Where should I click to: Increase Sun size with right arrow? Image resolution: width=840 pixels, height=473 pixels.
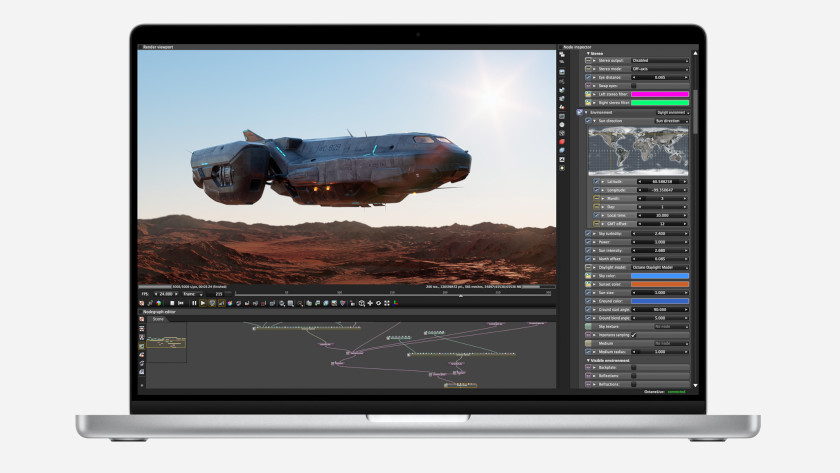pos(686,292)
